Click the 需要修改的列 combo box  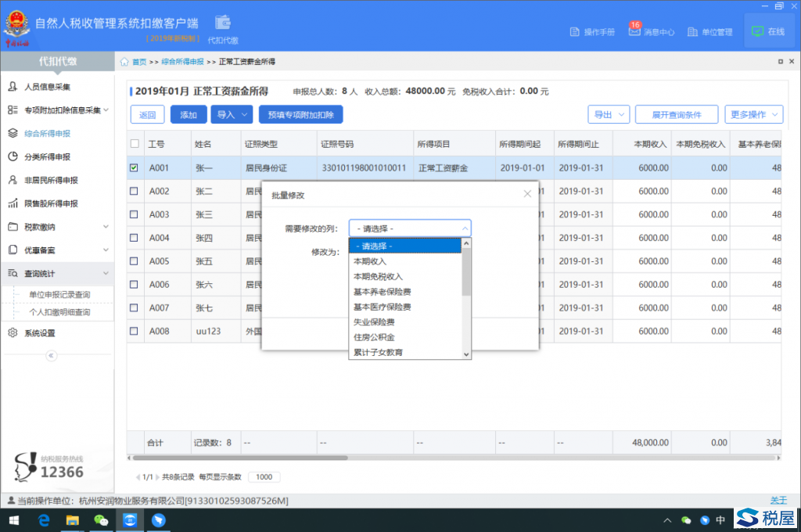[410, 228]
